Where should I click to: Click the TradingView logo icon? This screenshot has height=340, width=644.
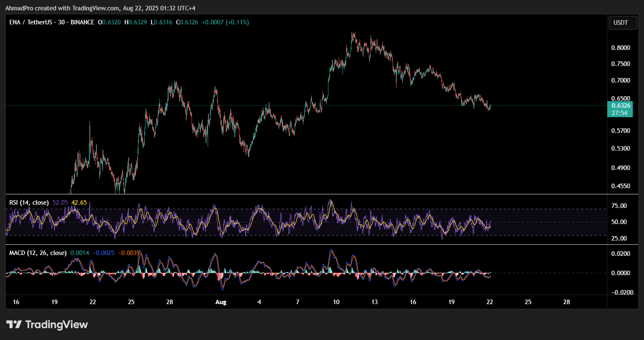pyautogui.click(x=14, y=325)
